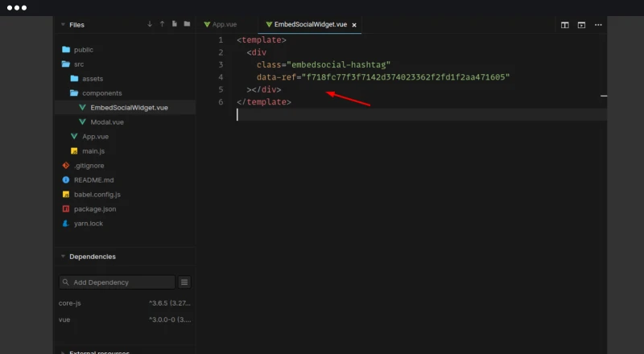Click line number 4 in the gutter
644x354 pixels.
[x=221, y=76]
